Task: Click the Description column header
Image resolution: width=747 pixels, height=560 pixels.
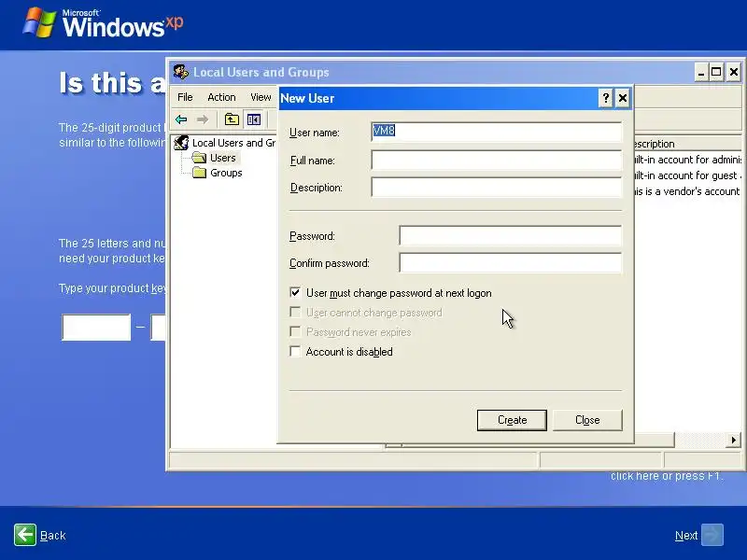Action: [688, 144]
